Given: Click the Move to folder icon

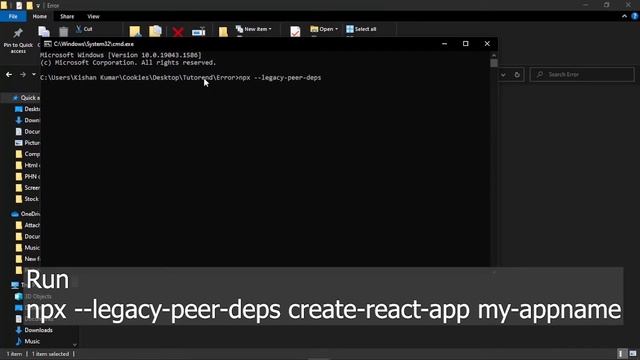Looking at the screenshot, I should (x=135, y=31).
